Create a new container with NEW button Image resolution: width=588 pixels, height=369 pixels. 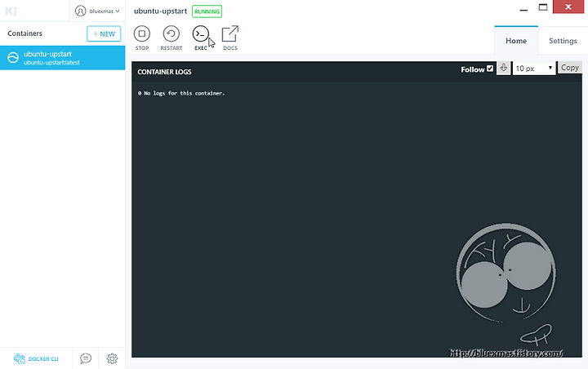pyautogui.click(x=104, y=33)
